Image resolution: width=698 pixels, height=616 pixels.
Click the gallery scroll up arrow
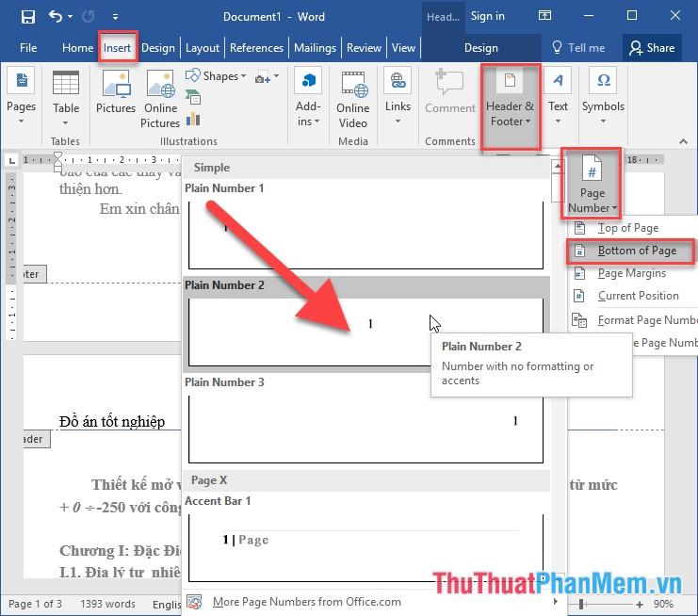558,167
